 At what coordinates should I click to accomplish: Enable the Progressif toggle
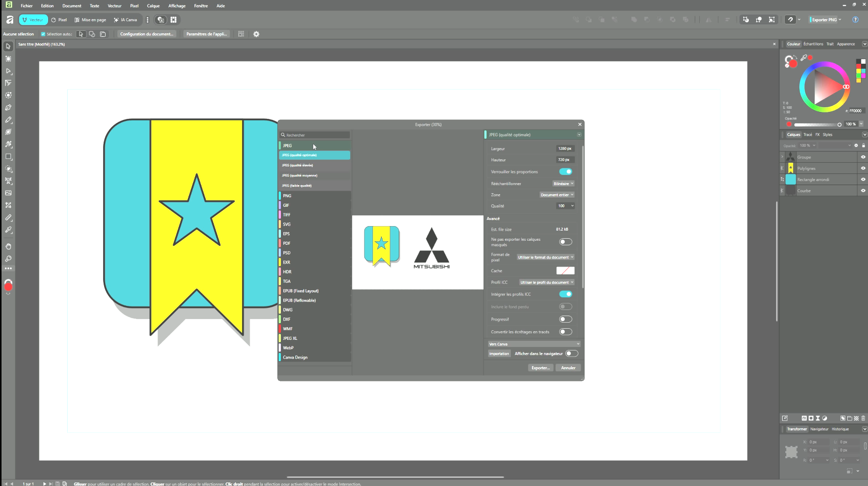[565, 319]
